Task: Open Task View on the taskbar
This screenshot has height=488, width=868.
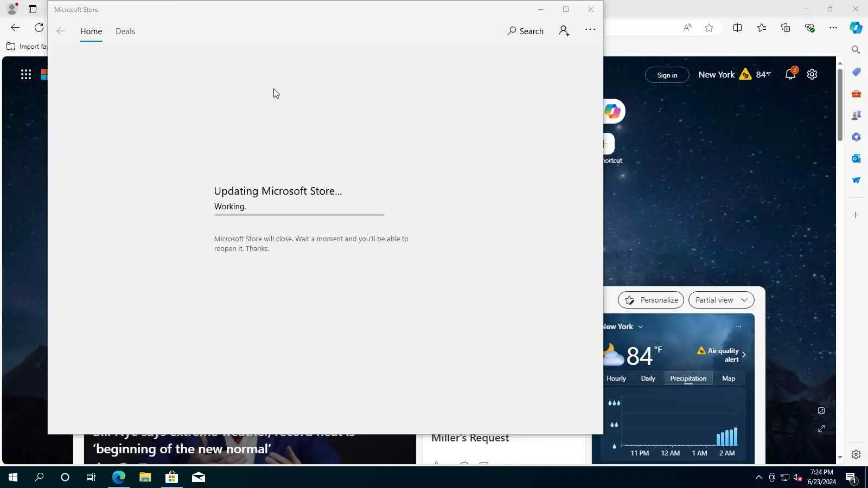Action: (x=91, y=477)
